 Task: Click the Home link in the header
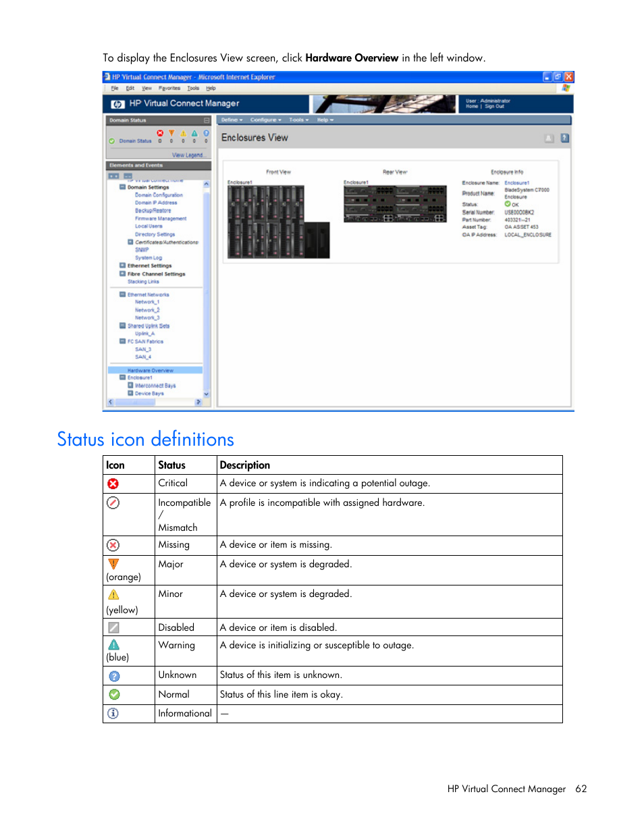click(471, 107)
